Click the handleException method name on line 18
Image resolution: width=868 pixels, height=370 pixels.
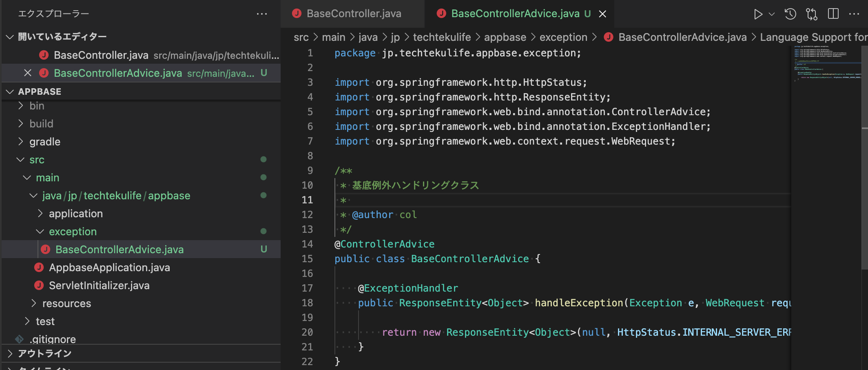click(x=579, y=303)
